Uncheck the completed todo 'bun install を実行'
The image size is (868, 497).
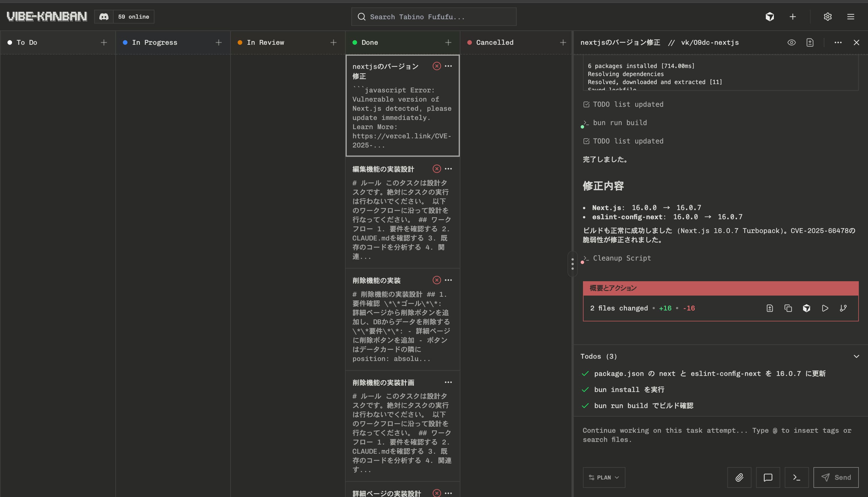(x=586, y=389)
